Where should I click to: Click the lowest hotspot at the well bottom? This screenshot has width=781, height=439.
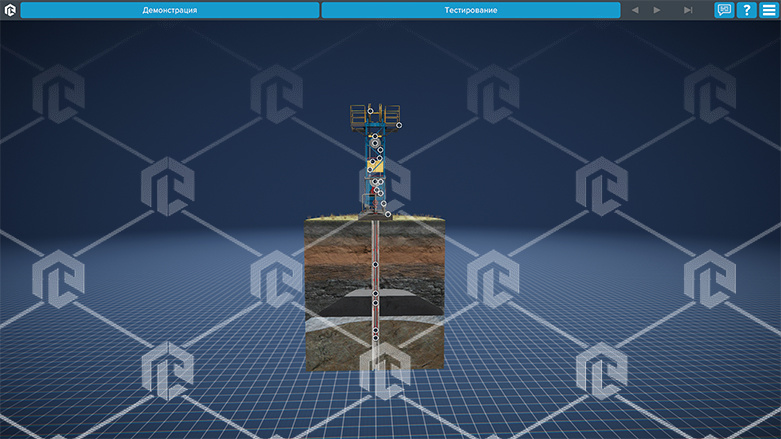click(x=375, y=338)
